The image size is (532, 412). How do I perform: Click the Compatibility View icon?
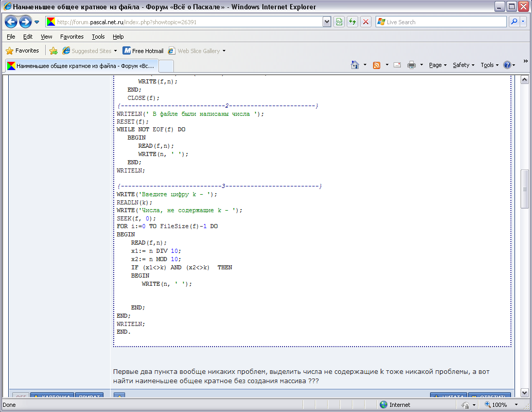coord(339,22)
